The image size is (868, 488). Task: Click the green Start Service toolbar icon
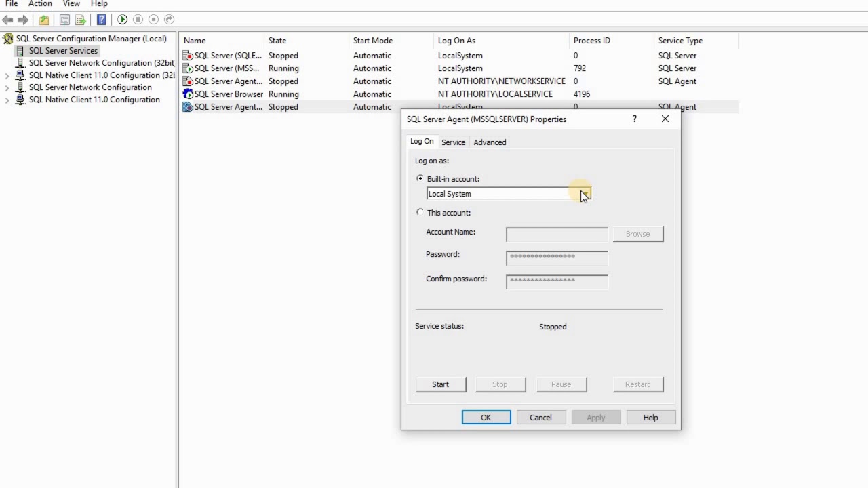pyautogui.click(x=123, y=20)
